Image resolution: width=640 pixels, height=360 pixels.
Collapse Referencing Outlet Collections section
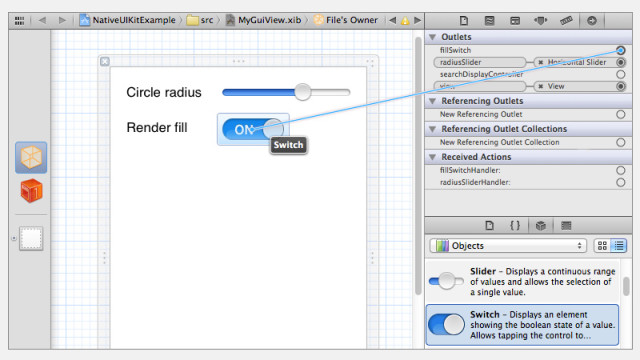(432, 129)
